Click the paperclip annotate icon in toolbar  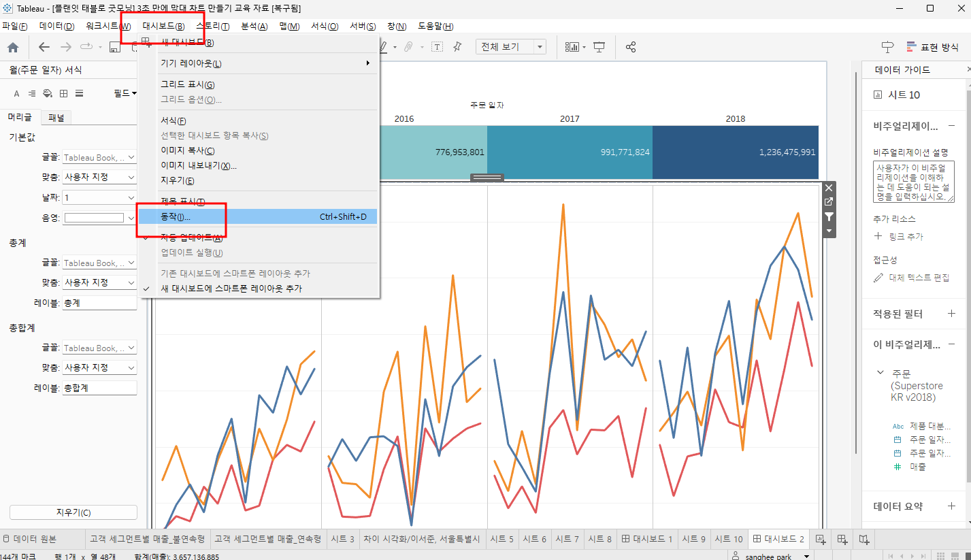[x=408, y=47]
